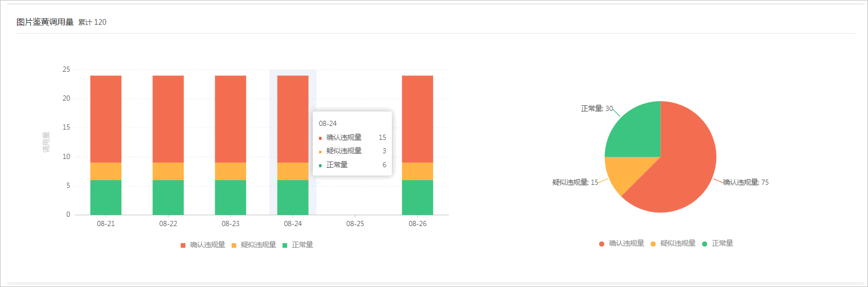
Task: Click y-axis value 10
Action: click(x=66, y=156)
